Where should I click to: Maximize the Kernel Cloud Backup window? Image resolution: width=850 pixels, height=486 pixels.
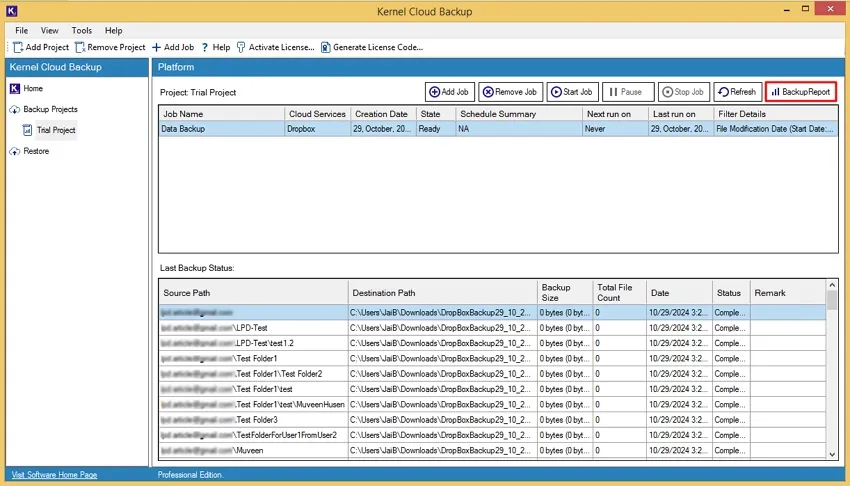(806, 9)
